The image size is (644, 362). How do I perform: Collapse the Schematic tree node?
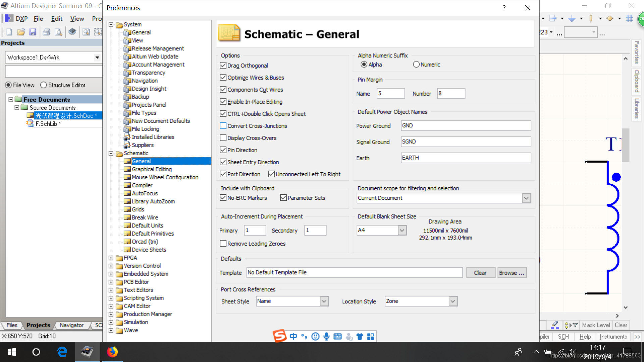tap(111, 153)
